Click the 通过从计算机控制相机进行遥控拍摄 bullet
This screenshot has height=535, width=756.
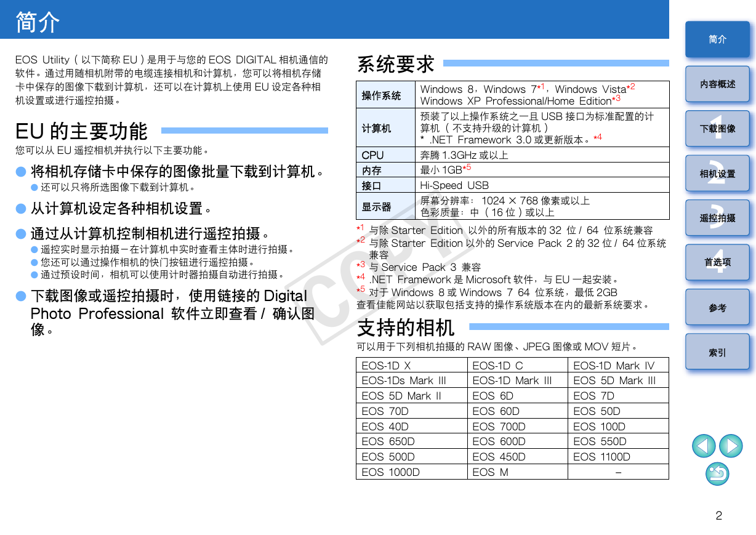(143, 233)
